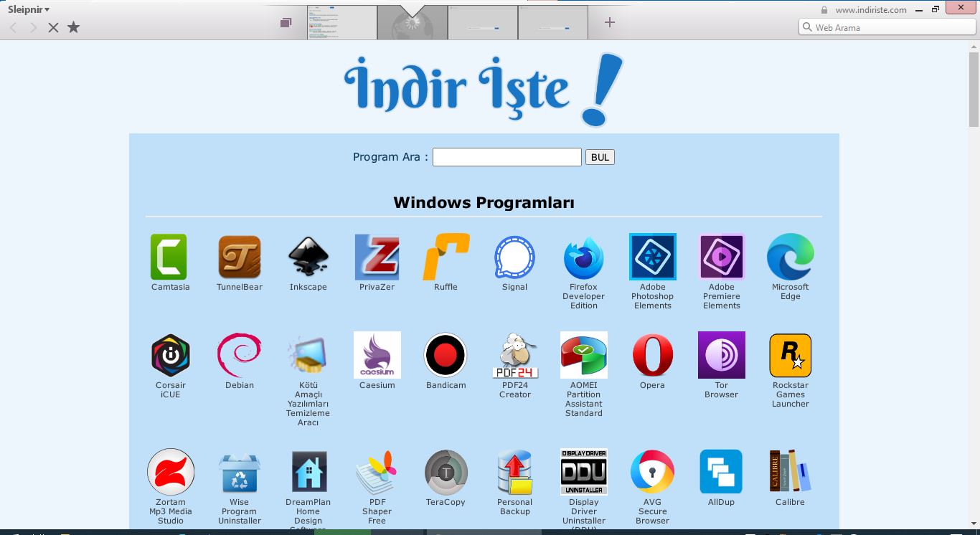Open Rockstar Games Launcher icon

coord(791,355)
